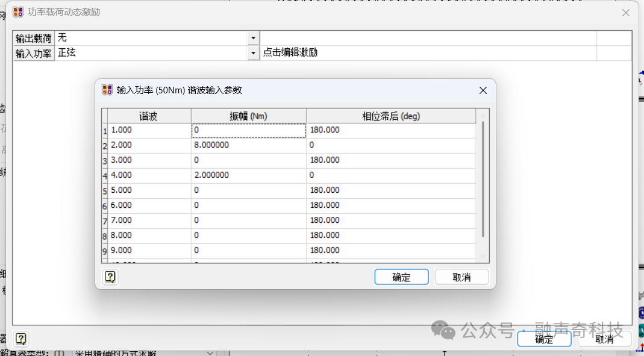Select harmonic cell 3.000
The image size is (644, 356).
(x=149, y=160)
